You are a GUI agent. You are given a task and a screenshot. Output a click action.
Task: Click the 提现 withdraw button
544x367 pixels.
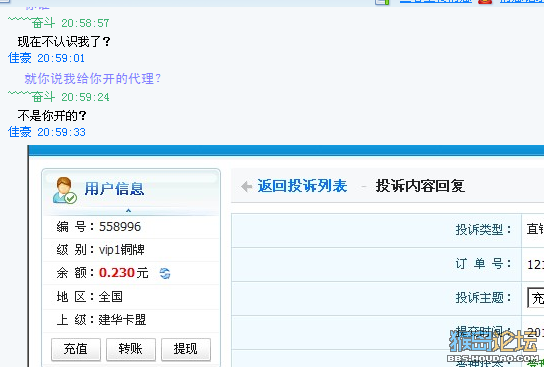click(x=186, y=349)
